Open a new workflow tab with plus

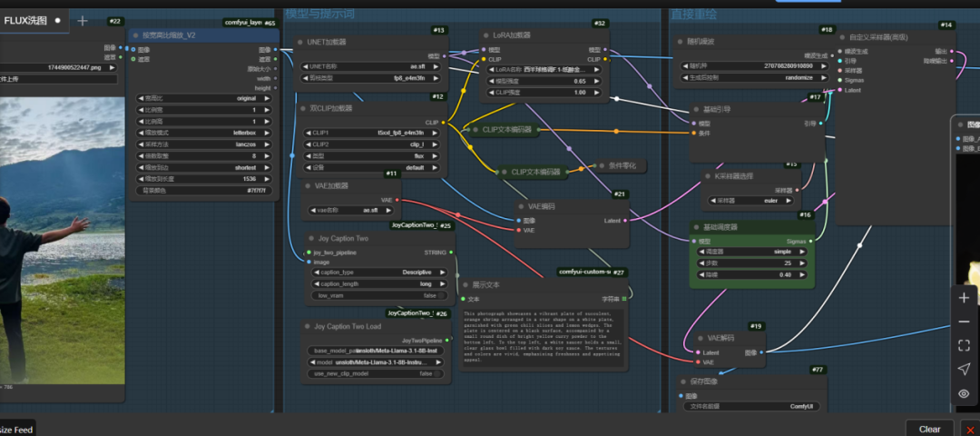(x=82, y=21)
